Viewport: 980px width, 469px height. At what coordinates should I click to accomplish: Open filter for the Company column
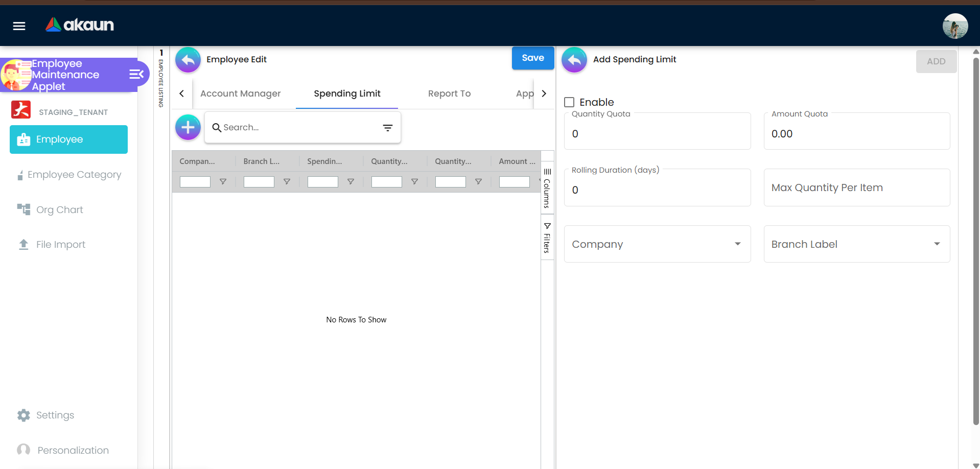click(223, 182)
